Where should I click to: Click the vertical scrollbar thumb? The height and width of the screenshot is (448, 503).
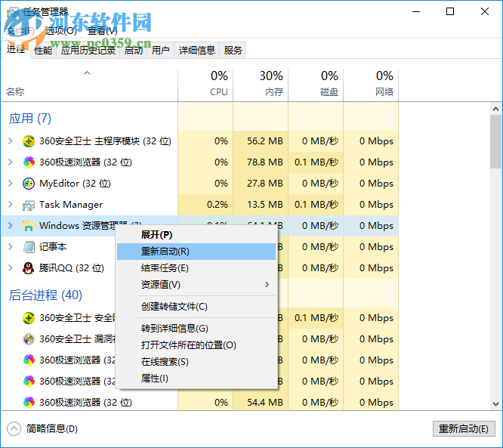click(496, 141)
